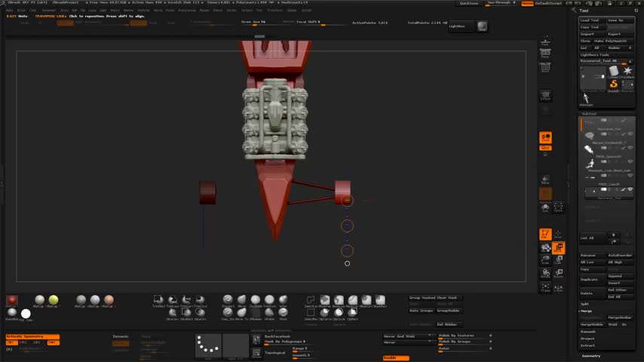Image resolution: width=644 pixels, height=362 pixels.
Task: Click Load Tool button
Action: click(592, 20)
